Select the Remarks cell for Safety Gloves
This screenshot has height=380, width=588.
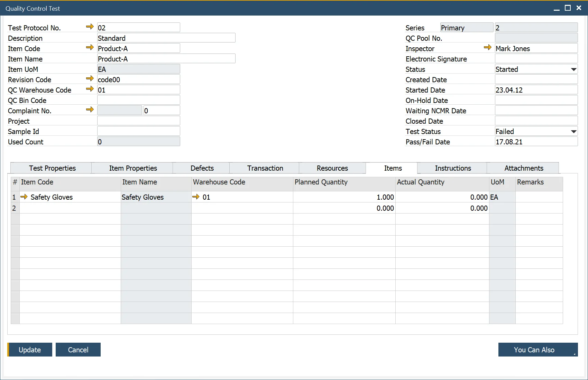click(539, 197)
